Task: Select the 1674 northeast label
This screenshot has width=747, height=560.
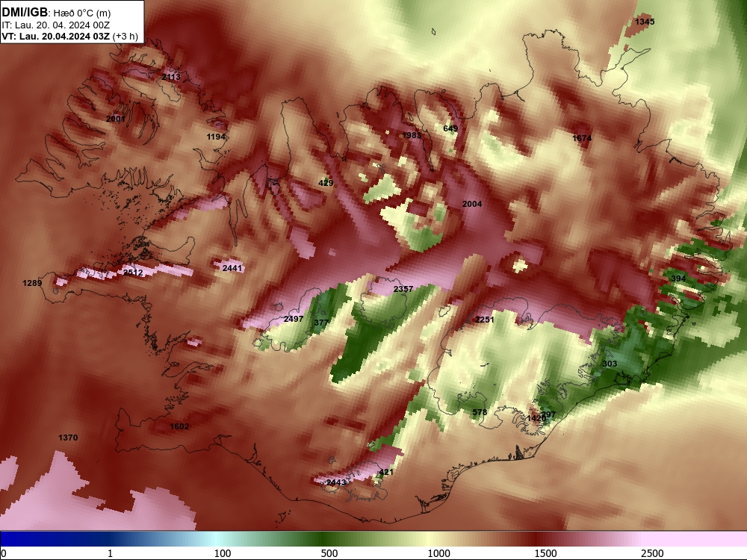Action: click(582, 138)
